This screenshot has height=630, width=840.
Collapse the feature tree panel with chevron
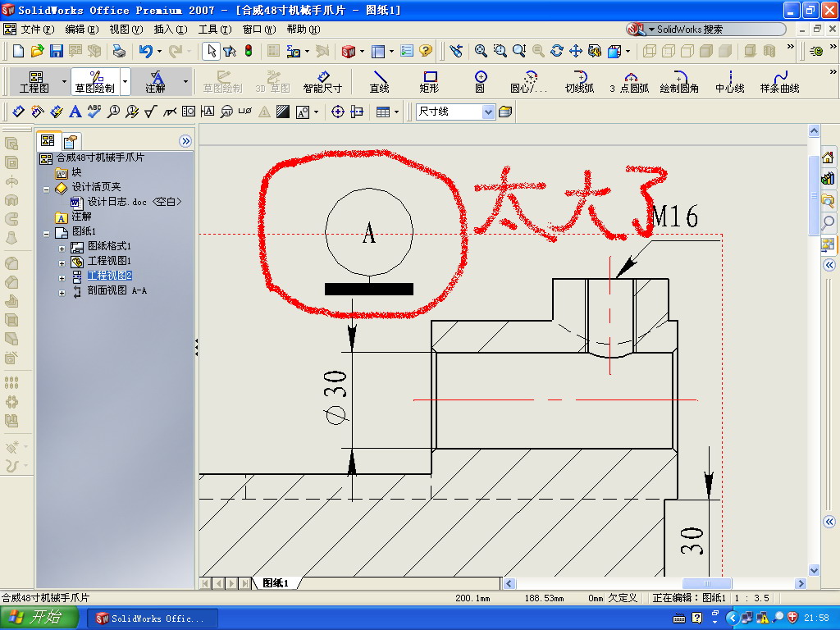[x=185, y=141]
